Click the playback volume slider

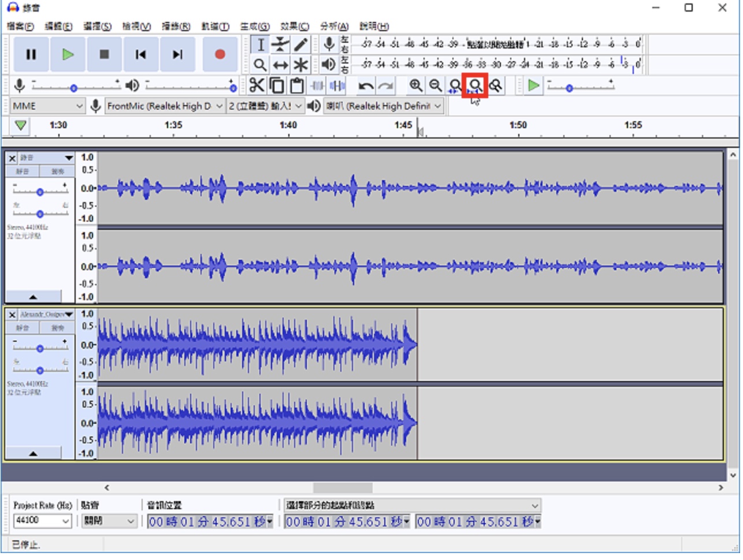pos(191,86)
